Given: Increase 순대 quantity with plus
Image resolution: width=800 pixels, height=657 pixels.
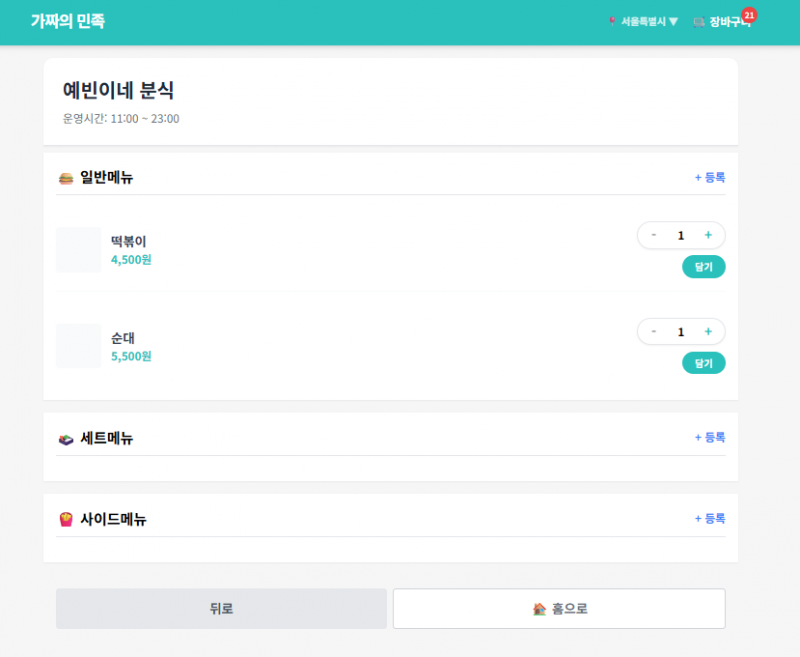Looking at the screenshot, I should (708, 332).
